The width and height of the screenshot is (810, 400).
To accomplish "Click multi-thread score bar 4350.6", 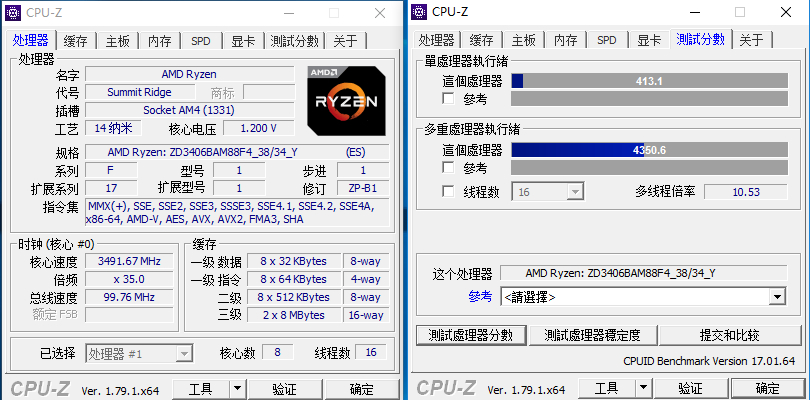I will (x=649, y=150).
